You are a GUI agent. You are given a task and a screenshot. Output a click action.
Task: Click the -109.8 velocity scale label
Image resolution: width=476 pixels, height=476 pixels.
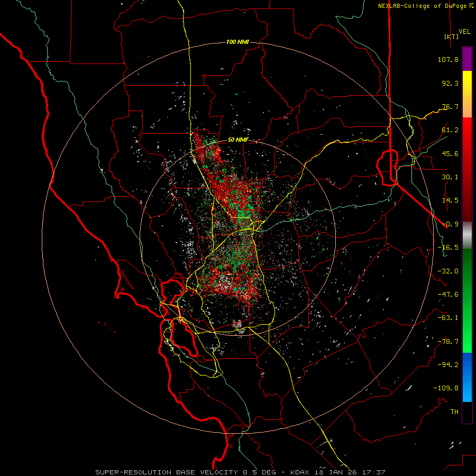tap(446, 388)
